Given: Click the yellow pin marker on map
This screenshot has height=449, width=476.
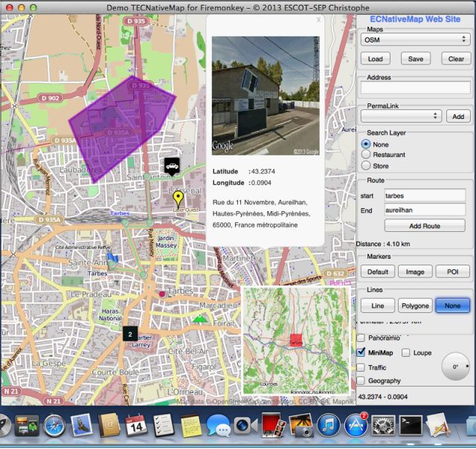Looking at the screenshot, I should coord(178,199).
